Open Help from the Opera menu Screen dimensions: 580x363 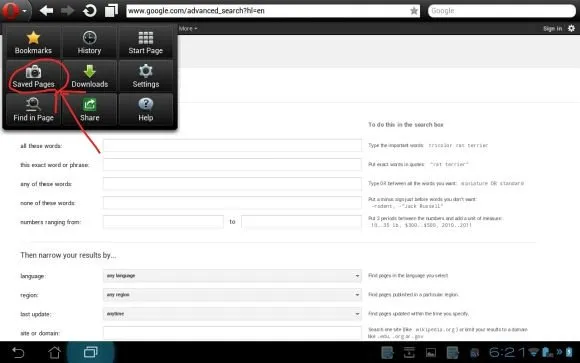pyautogui.click(x=146, y=110)
